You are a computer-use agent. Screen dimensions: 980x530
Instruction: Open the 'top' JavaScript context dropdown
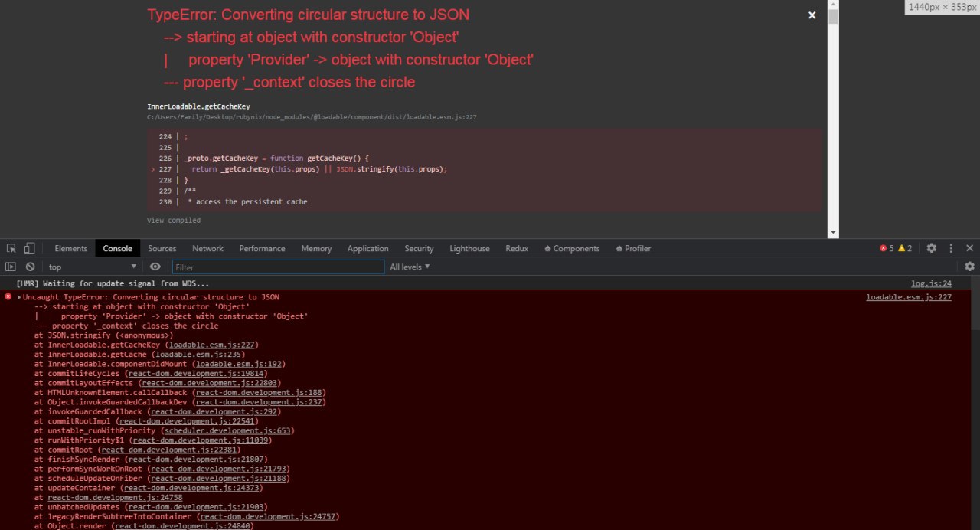(92, 267)
